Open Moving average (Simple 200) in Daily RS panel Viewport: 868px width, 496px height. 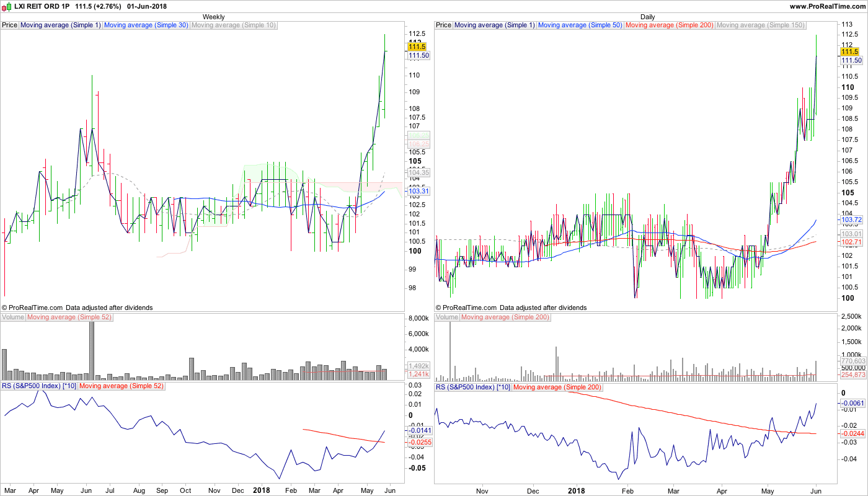559,386
